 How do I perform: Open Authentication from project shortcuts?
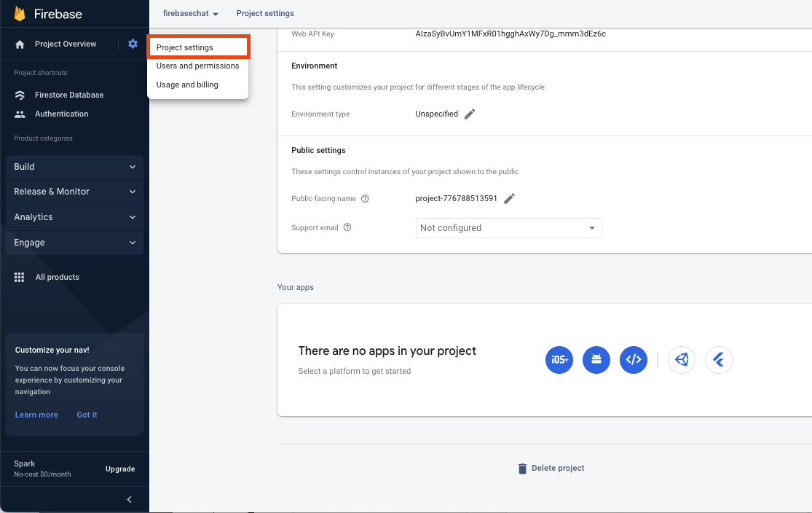(61, 114)
